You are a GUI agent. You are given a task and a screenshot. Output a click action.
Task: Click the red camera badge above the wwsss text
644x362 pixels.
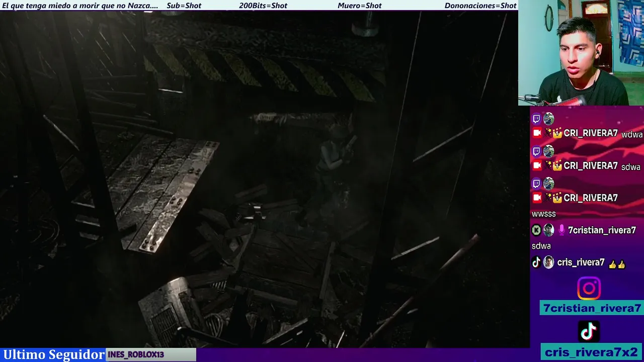pyautogui.click(x=537, y=198)
